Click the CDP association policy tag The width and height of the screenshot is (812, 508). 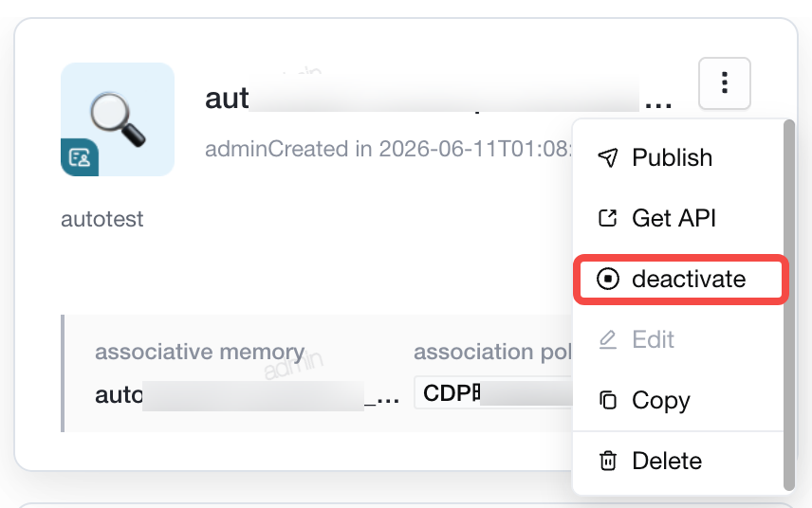click(x=493, y=393)
